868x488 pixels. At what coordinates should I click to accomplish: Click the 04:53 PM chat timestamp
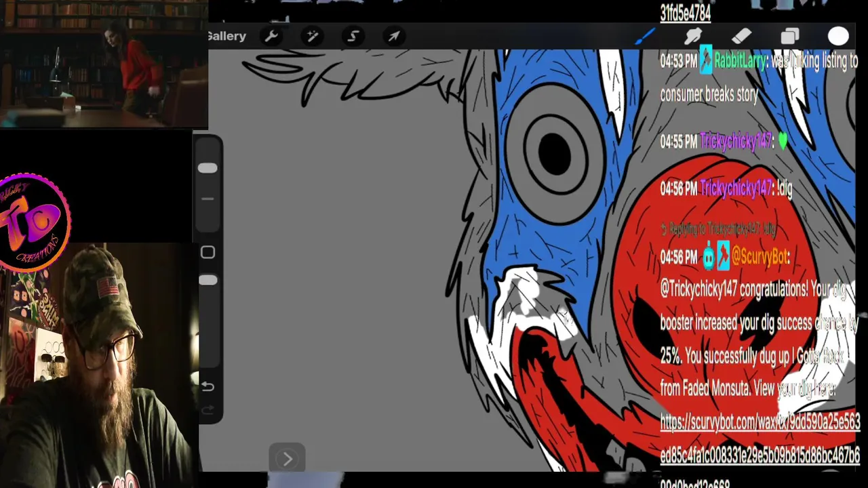(x=678, y=61)
